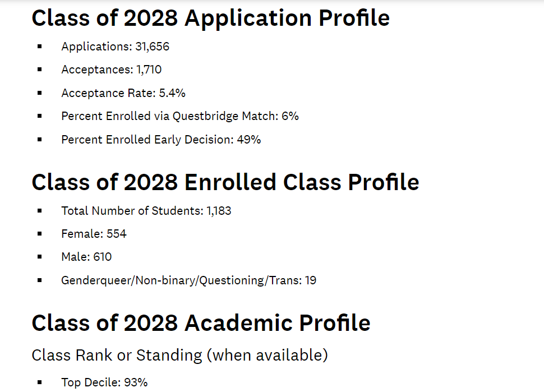Select the Female: 554 list item

point(94,234)
